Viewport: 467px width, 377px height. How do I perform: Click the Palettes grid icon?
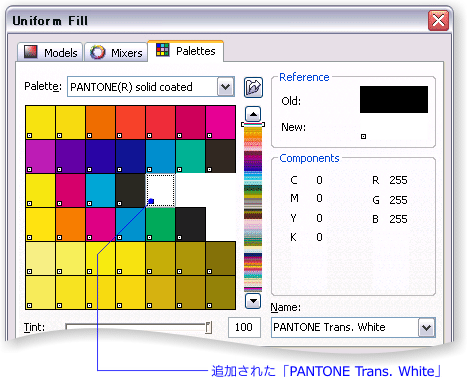163,50
